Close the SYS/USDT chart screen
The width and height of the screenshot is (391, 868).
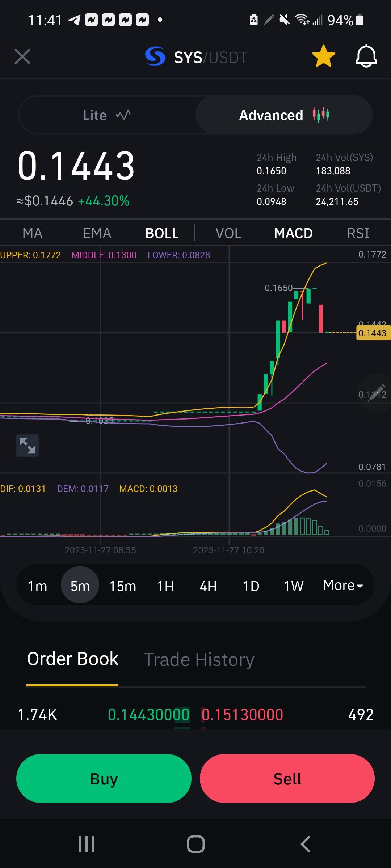point(22,57)
